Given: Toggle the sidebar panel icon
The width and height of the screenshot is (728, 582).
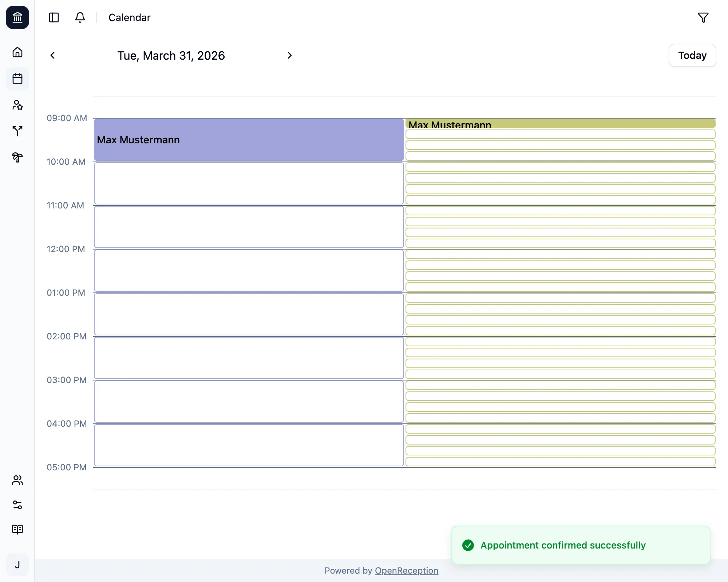Looking at the screenshot, I should click(54, 17).
